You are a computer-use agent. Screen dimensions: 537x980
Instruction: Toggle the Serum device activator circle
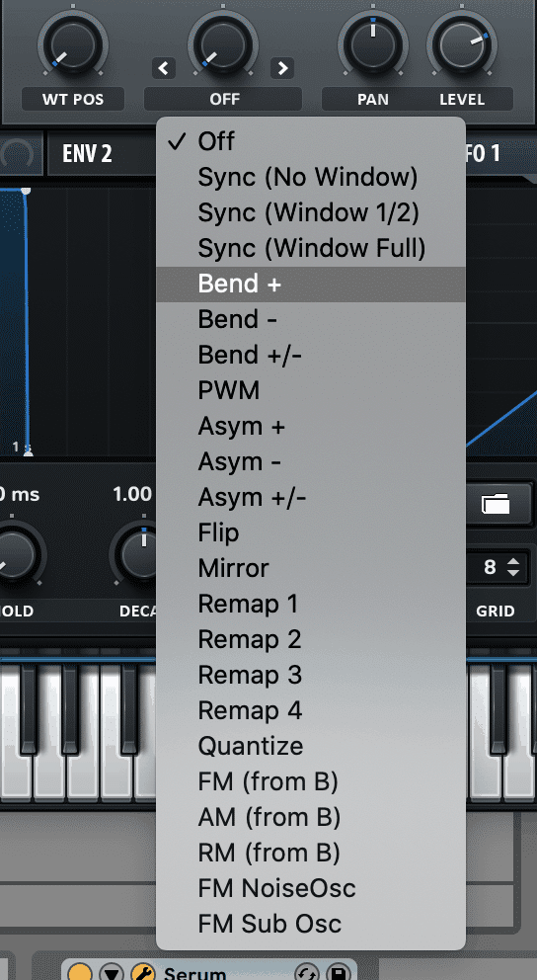(x=79, y=972)
